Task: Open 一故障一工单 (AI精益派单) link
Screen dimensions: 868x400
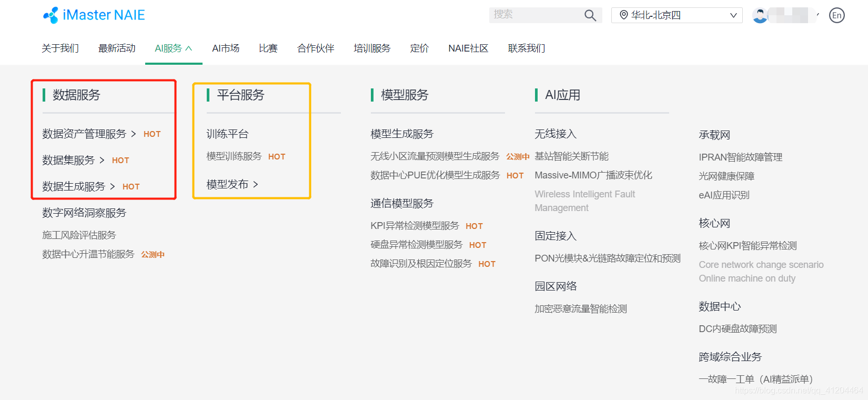Action: 756,379
